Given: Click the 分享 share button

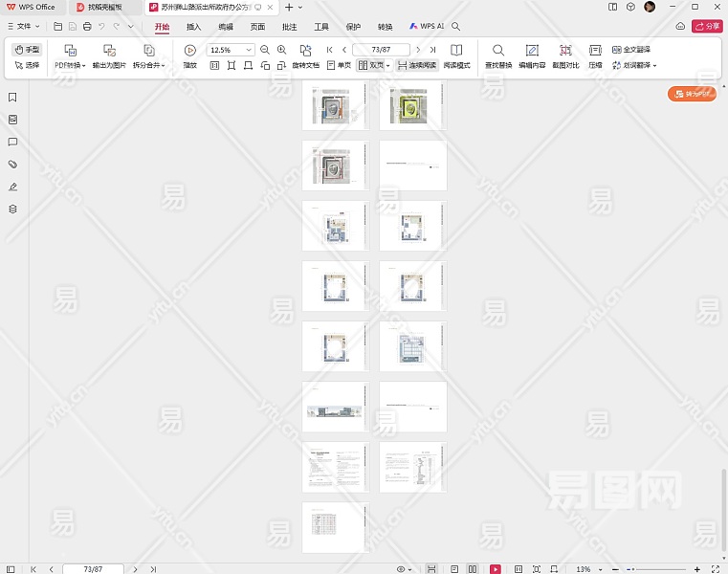Looking at the screenshot, I should [x=706, y=27].
